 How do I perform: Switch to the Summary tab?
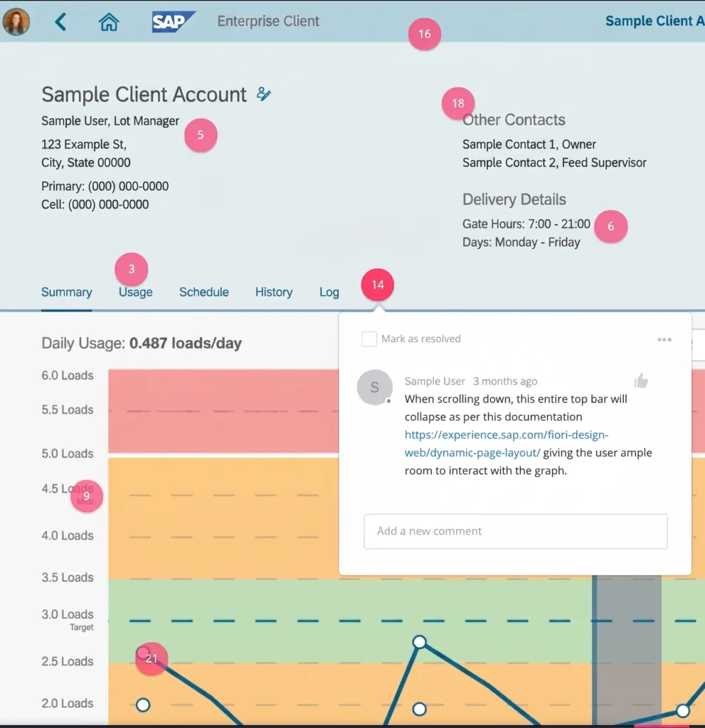[x=66, y=292]
